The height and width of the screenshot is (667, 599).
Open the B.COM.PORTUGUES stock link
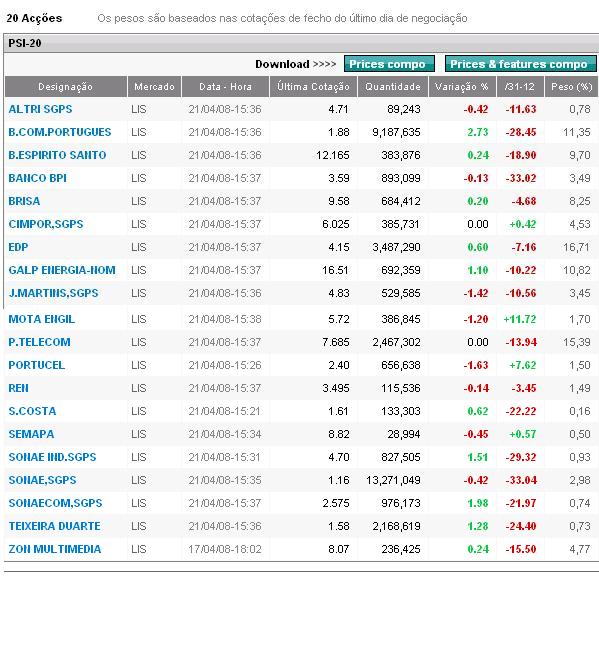[60, 132]
